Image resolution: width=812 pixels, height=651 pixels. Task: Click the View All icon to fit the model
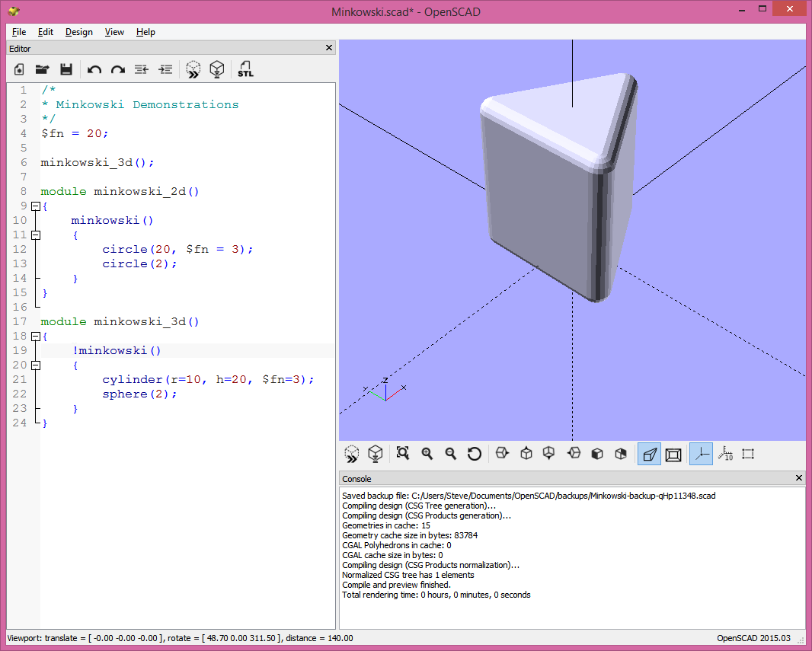(x=402, y=454)
